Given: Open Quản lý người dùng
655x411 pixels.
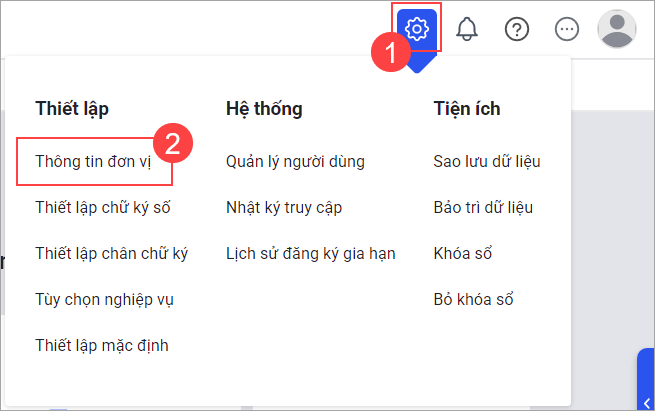Looking at the screenshot, I should click(x=295, y=161).
